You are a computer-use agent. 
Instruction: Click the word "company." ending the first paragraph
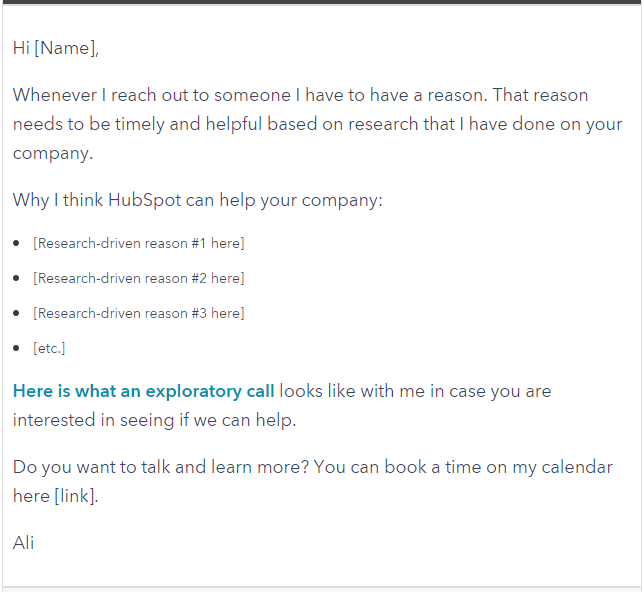(52, 153)
